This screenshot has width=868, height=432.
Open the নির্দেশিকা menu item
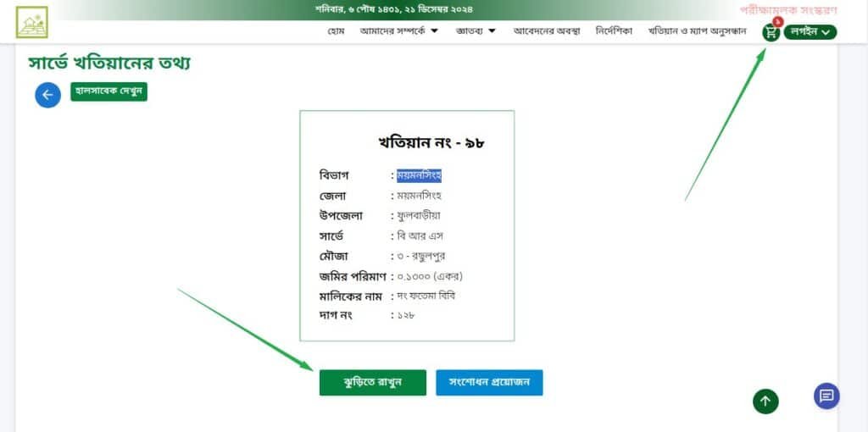614,31
